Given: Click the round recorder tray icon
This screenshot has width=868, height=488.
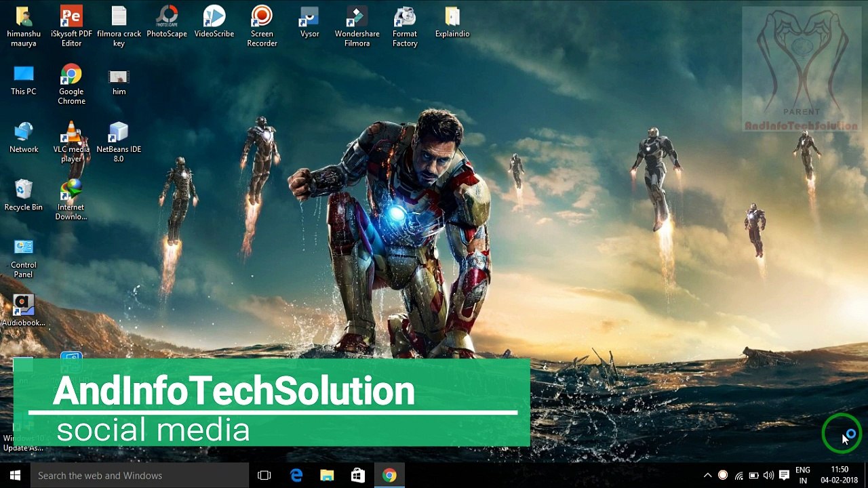Looking at the screenshot, I should [723, 475].
